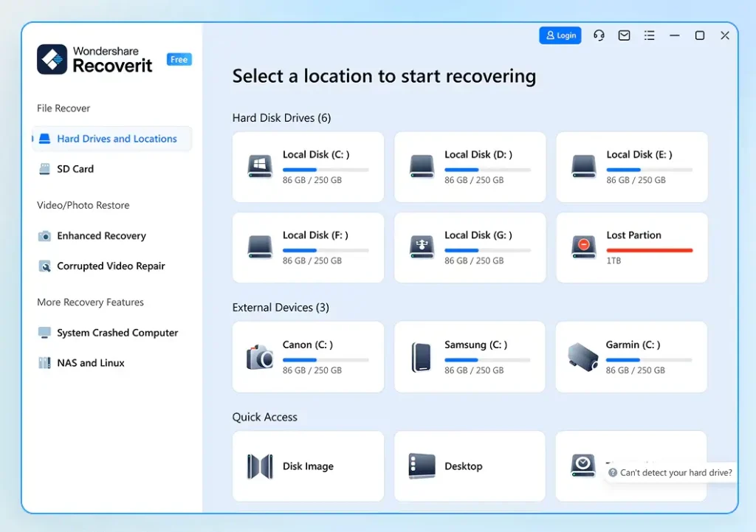Select the Garmin device icon
Screen dimensions: 756x532
pyautogui.click(x=582, y=357)
